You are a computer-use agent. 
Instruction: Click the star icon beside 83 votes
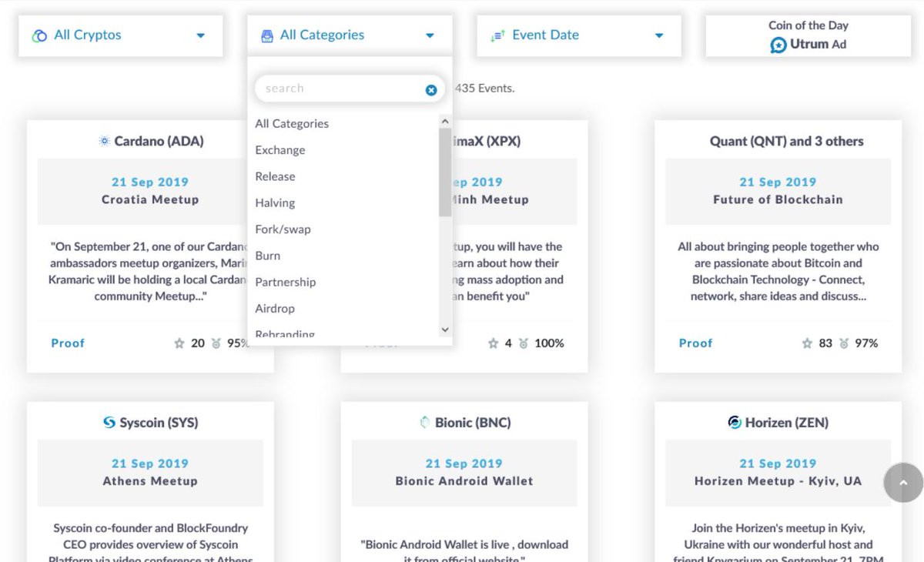pos(807,343)
